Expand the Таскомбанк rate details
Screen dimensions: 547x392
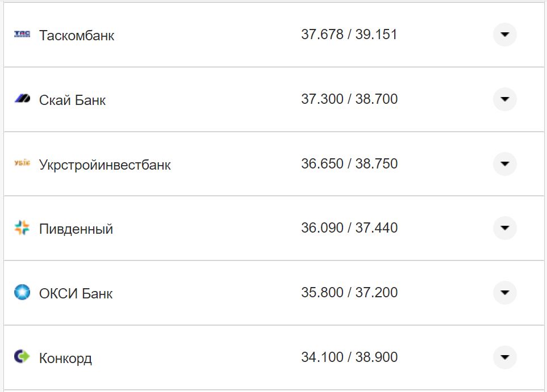pos(504,35)
